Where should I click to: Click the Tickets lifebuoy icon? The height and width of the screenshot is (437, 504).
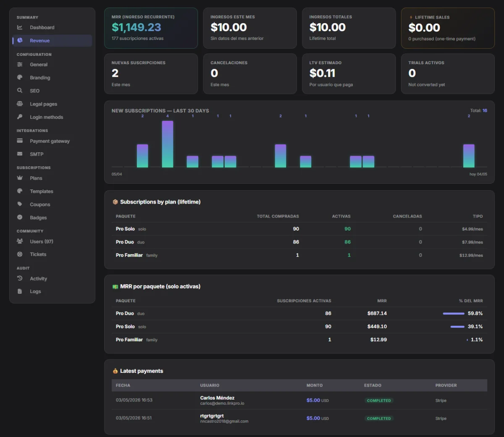(x=20, y=254)
